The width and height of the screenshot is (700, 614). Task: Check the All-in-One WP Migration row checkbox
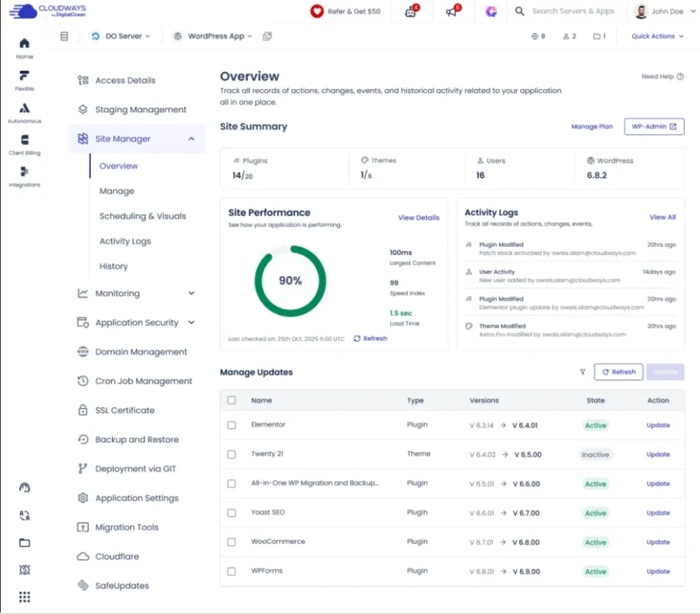click(231, 483)
